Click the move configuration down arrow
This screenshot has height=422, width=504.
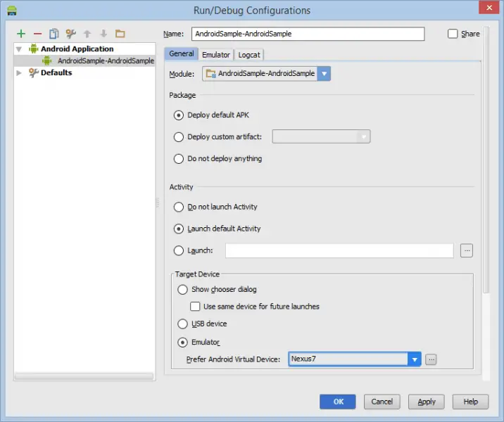(103, 34)
